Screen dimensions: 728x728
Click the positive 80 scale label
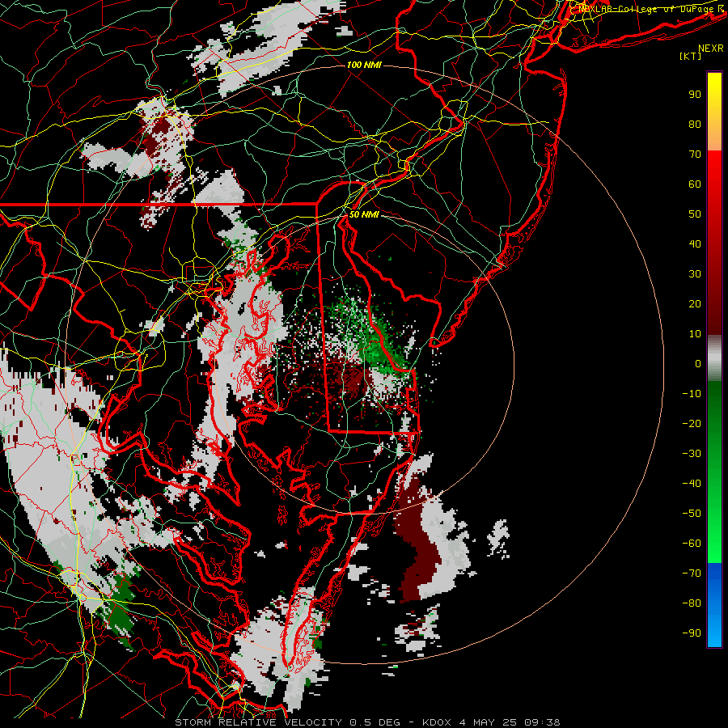tap(695, 125)
